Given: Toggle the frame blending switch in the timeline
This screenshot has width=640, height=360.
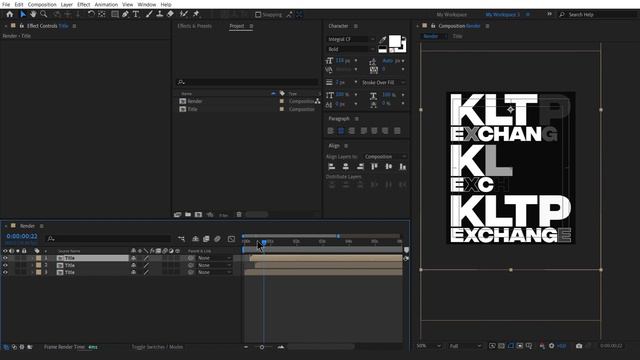Looking at the screenshot, I should pos(206,239).
